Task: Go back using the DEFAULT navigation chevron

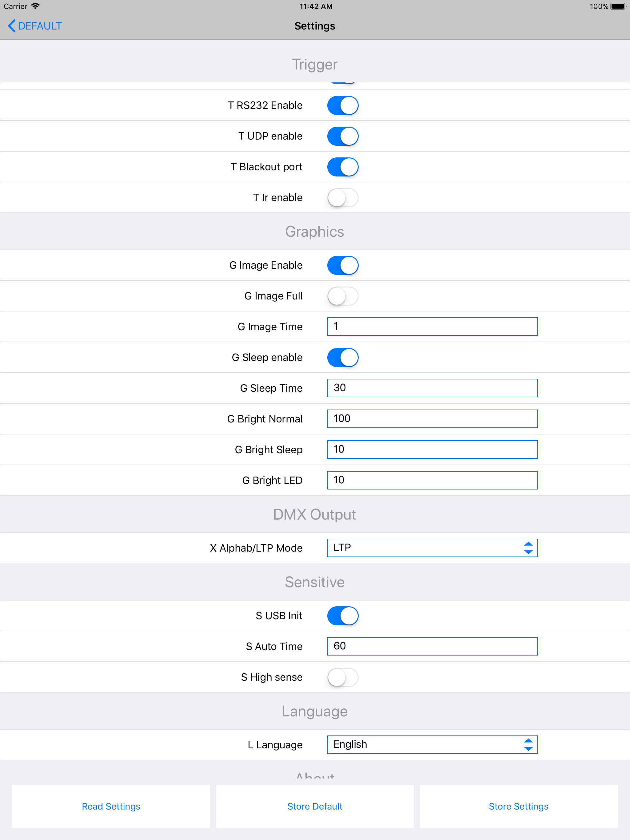Action: point(34,26)
